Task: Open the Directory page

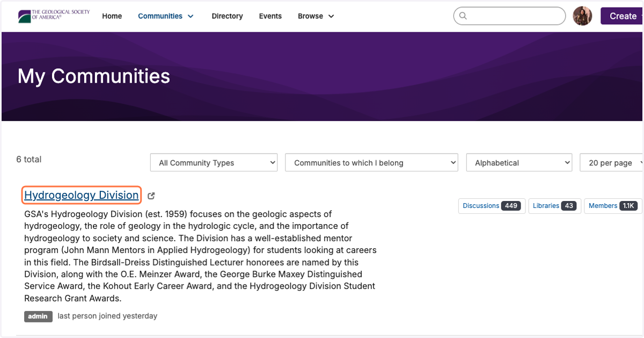Action: point(227,16)
